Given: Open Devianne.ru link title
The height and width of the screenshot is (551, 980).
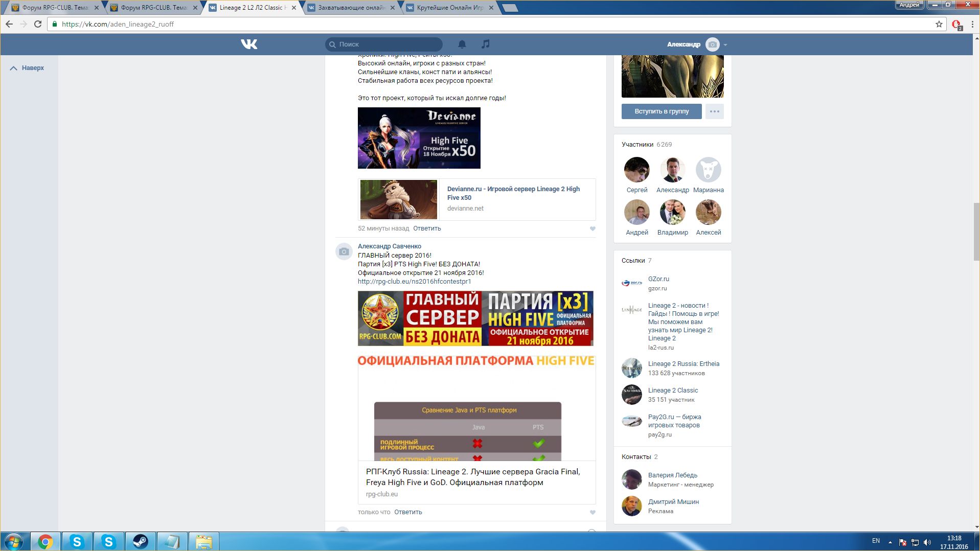Looking at the screenshot, I should pos(513,193).
